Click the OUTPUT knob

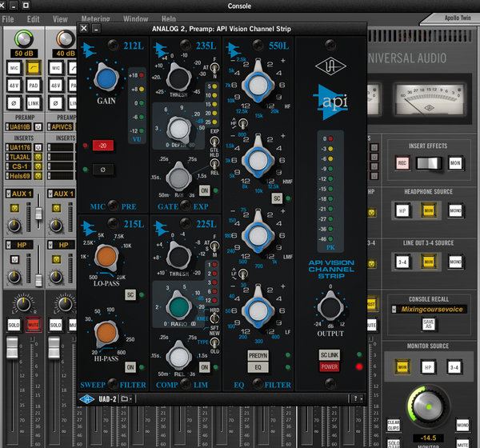(329, 308)
